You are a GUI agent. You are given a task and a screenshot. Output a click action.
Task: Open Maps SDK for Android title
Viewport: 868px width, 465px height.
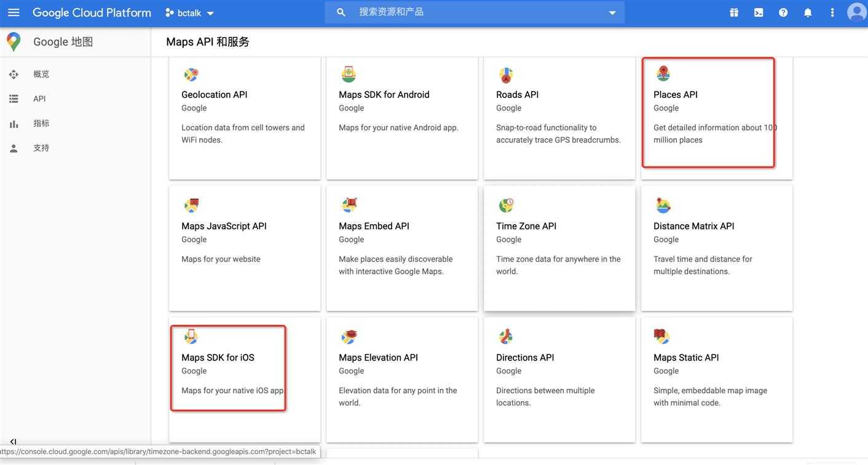tap(384, 95)
